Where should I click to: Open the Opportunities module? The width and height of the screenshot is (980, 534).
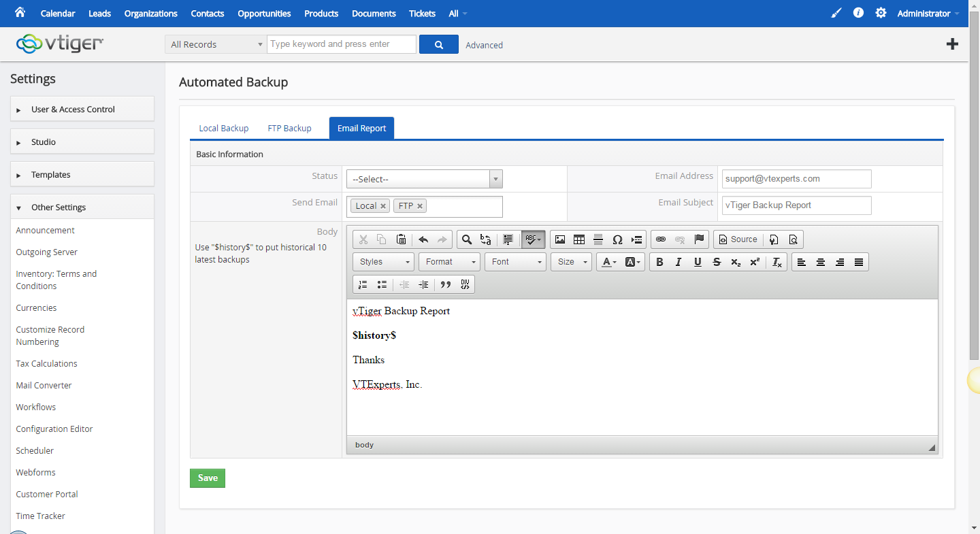tap(264, 14)
